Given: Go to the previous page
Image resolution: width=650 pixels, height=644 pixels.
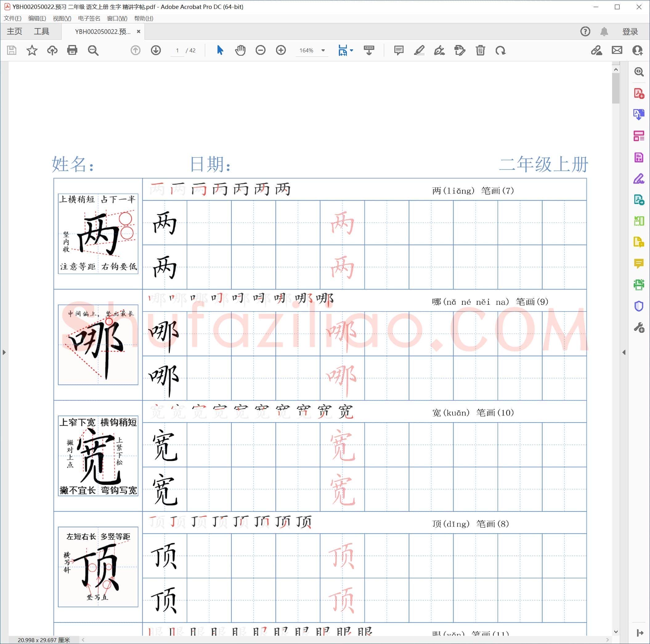Looking at the screenshot, I should point(136,51).
